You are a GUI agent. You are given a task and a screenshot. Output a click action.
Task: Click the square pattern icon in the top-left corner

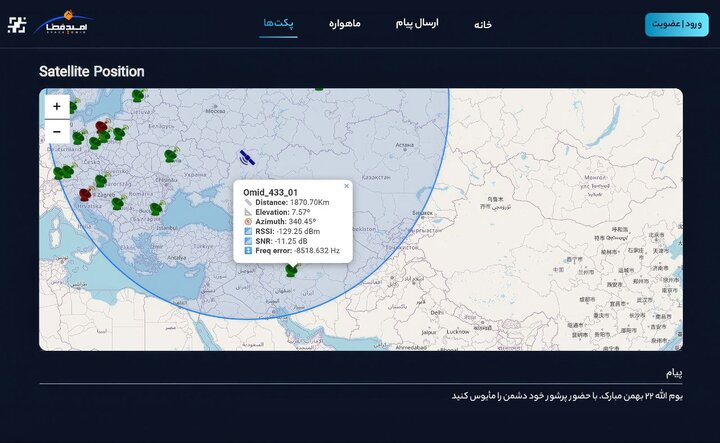pyautogui.click(x=16, y=25)
